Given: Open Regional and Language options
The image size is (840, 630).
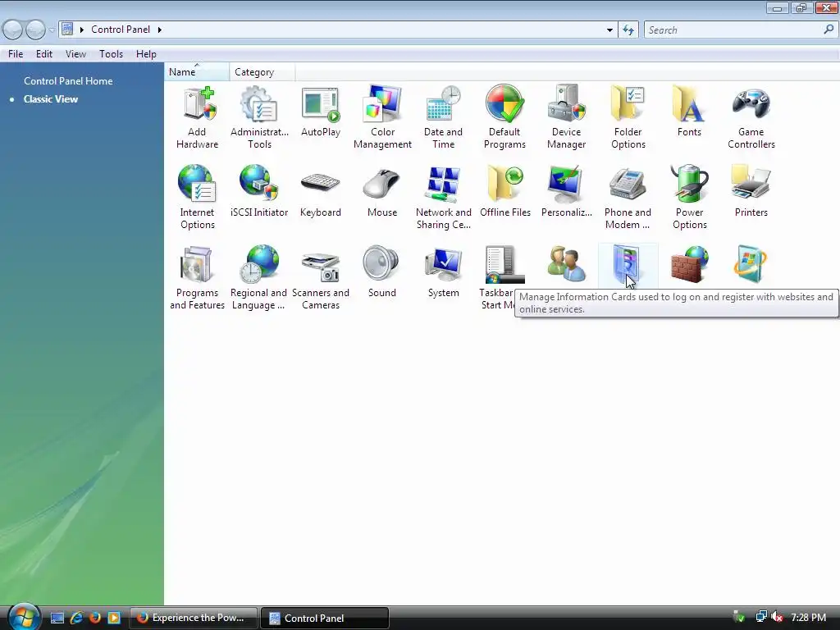Looking at the screenshot, I should [x=258, y=277].
